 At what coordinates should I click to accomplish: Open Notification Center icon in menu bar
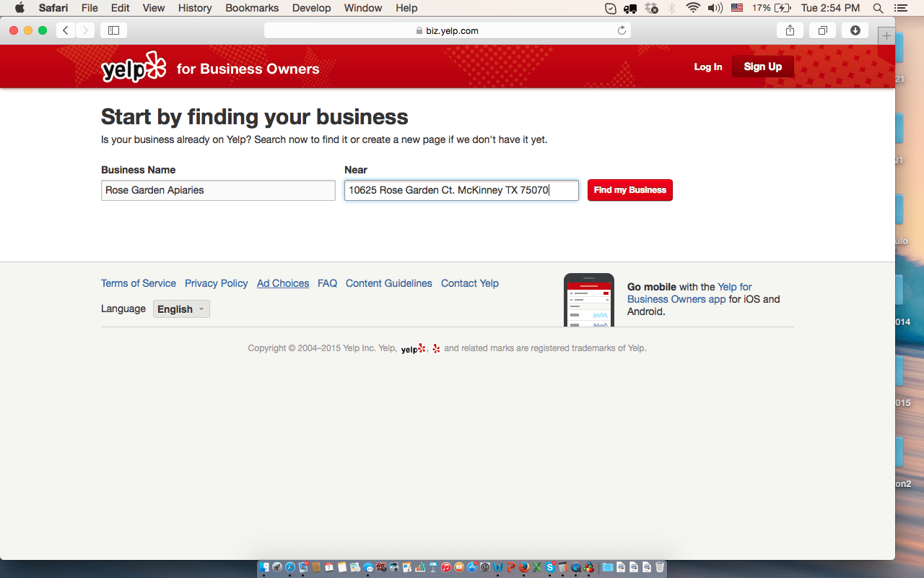pos(902,8)
